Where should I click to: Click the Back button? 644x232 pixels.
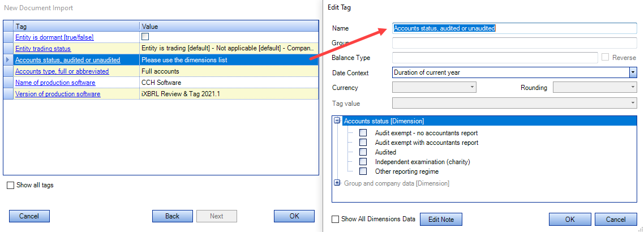tap(173, 216)
